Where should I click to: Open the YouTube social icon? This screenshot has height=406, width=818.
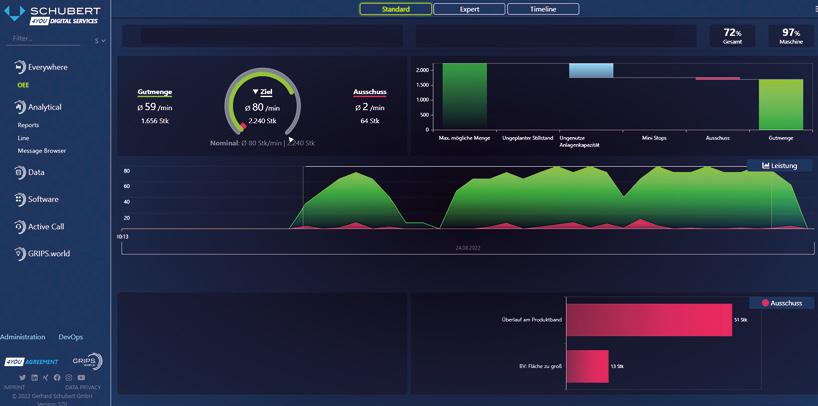pos(81,377)
